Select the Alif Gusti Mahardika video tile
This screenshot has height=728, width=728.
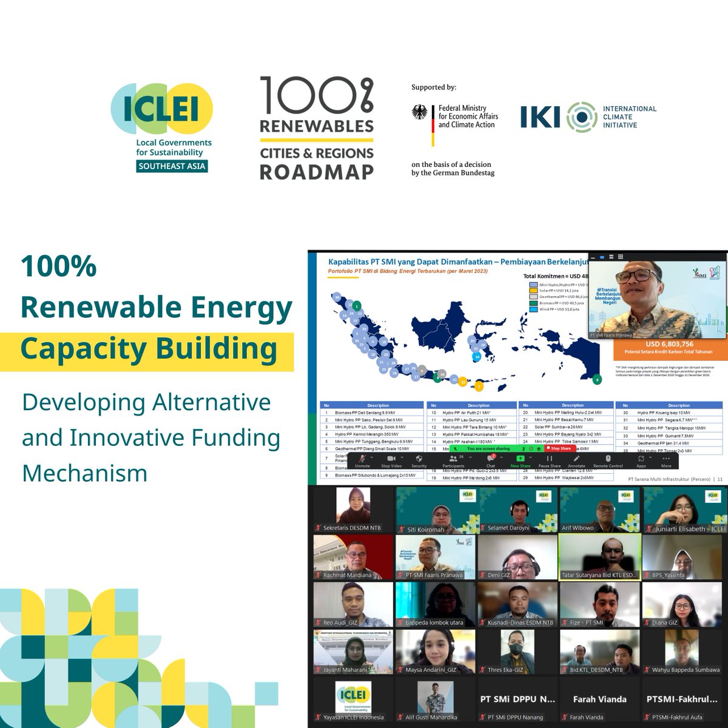pos(435,699)
